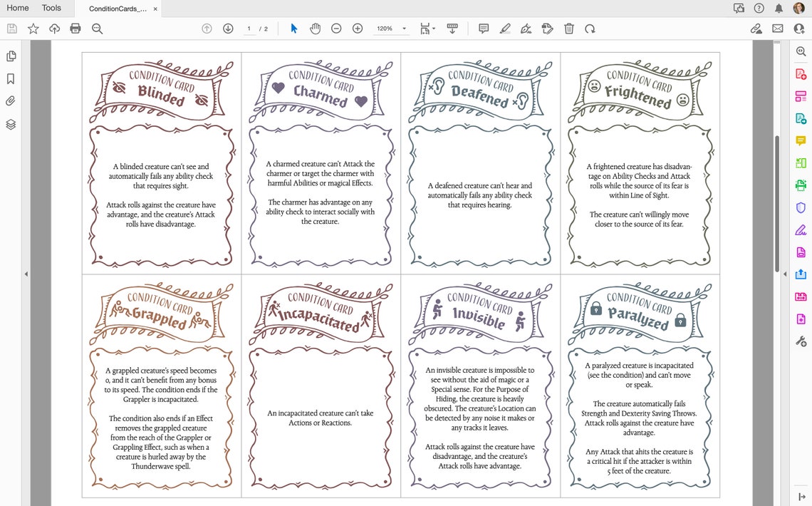Image resolution: width=812 pixels, height=506 pixels.
Task: Show the Layers panel
Action: pos(11,124)
